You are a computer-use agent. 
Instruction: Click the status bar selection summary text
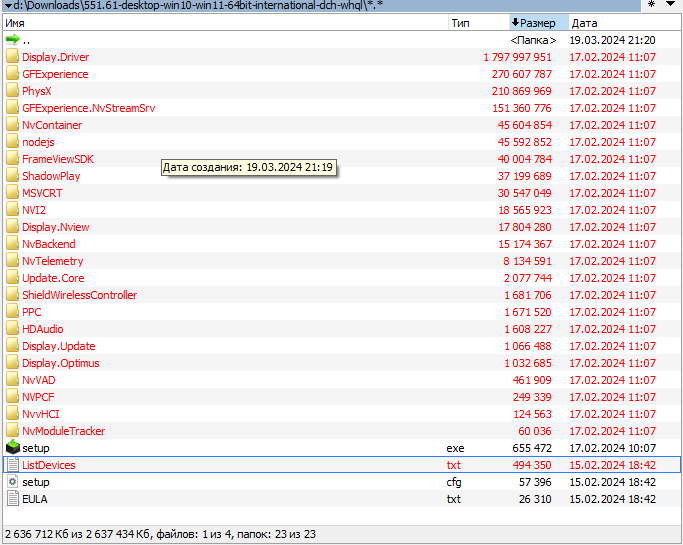[160, 534]
